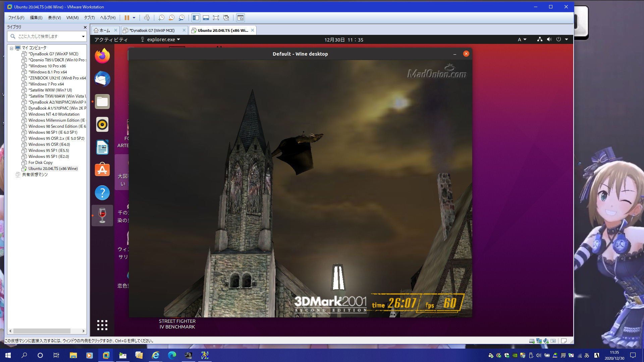Launch Firefox from Ubuntu dock

[102, 56]
